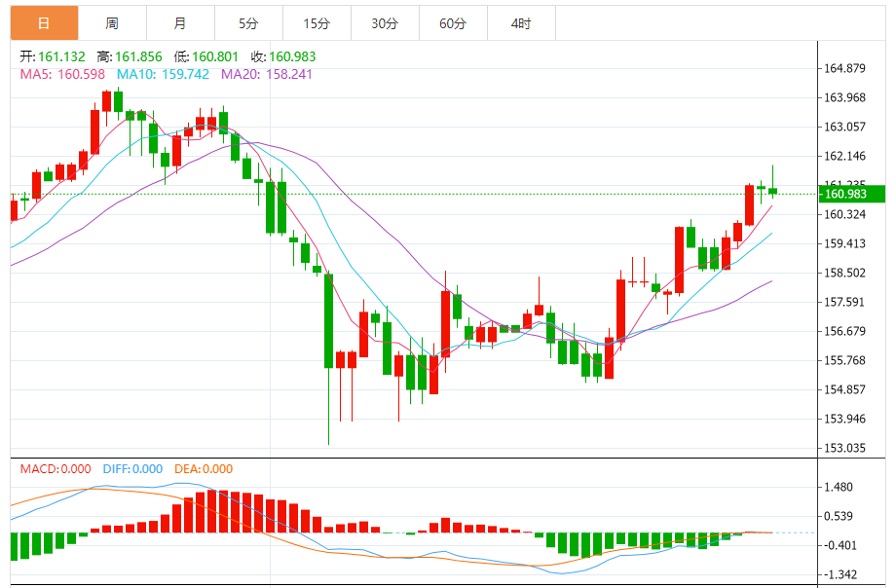This screenshot has width=896, height=588.
Task: Click the DIFF:0.000 label
Action: pos(132,469)
